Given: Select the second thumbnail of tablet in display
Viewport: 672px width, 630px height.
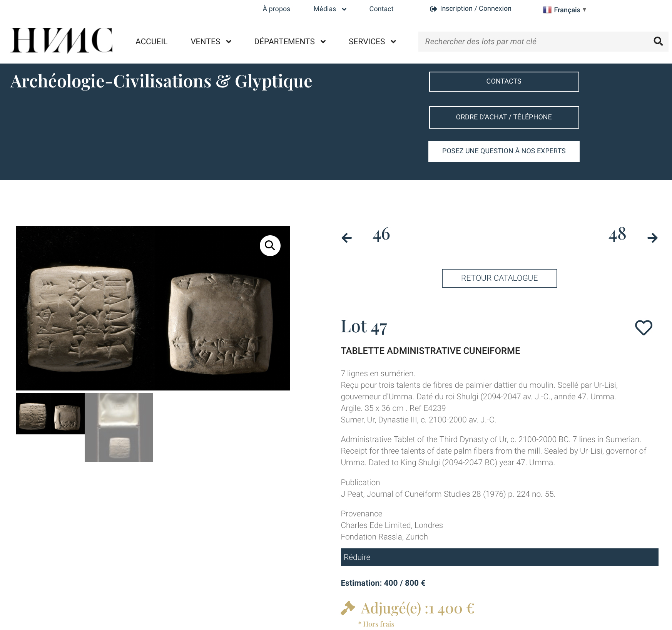Looking at the screenshot, I should (119, 427).
